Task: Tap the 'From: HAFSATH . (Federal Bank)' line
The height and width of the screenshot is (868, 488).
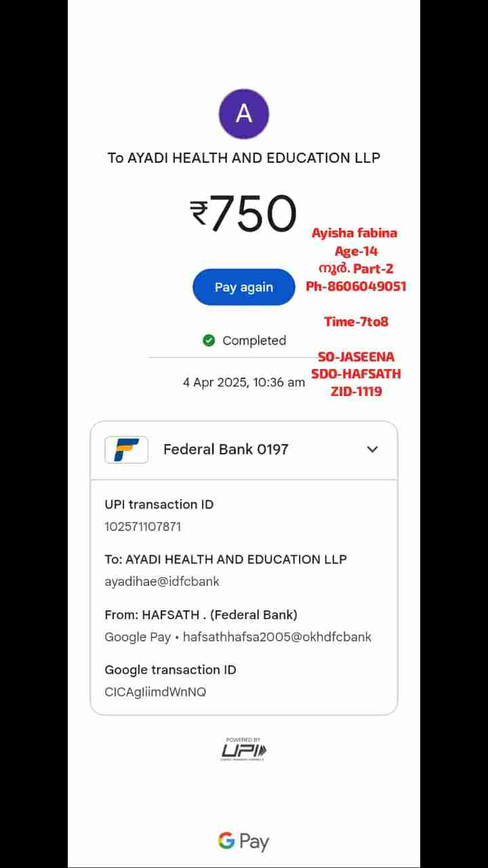Action: [x=201, y=615]
